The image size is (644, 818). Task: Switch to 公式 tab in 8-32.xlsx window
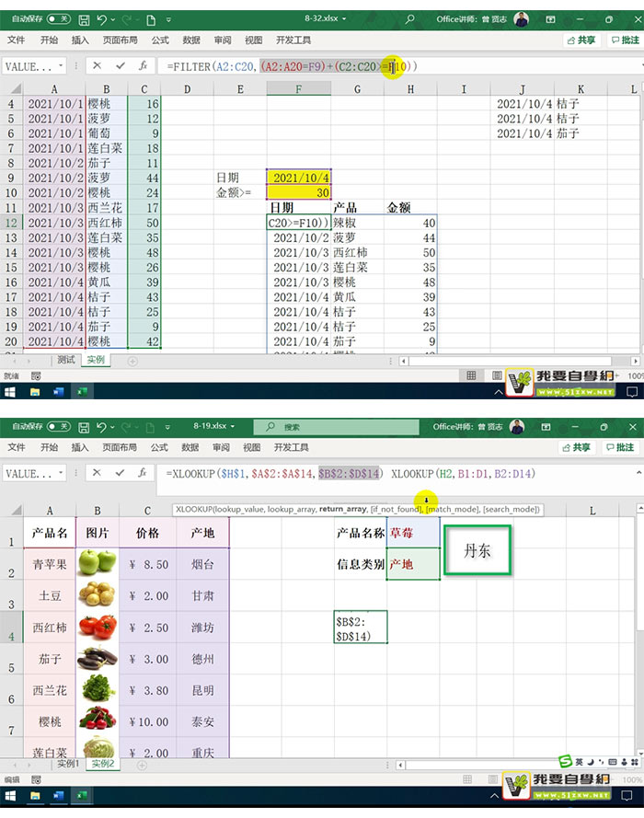160,40
